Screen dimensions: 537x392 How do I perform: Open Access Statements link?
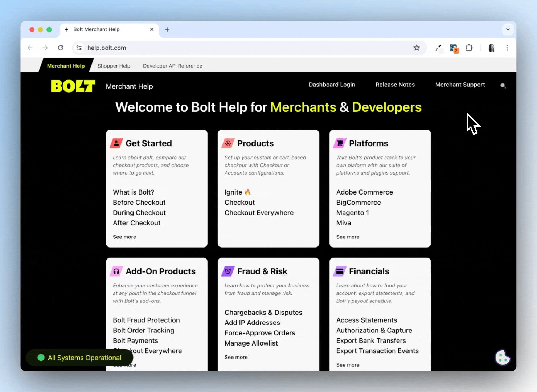(366, 320)
